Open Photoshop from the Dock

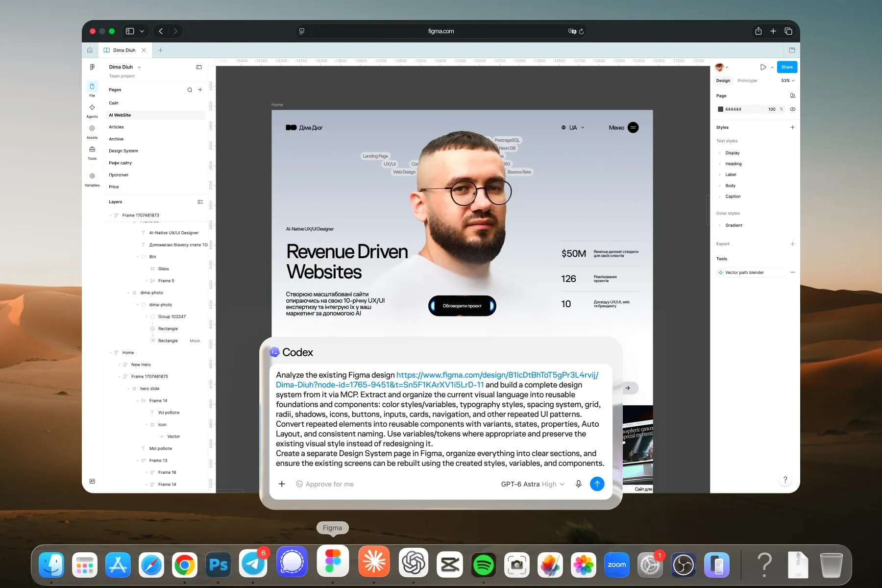tap(218, 565)
